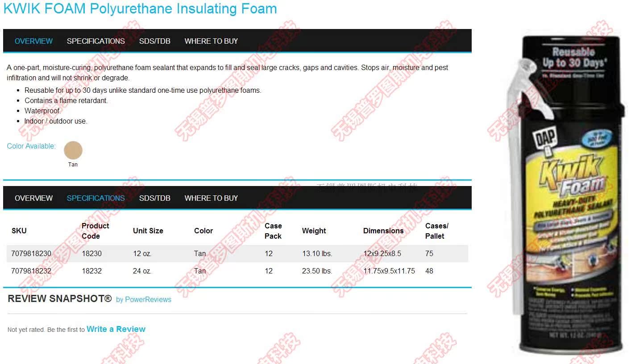The width and height of the screenshot is (631, 364).
Task: Open WHERE TO BUY in the lower bar
Action: 211,198
